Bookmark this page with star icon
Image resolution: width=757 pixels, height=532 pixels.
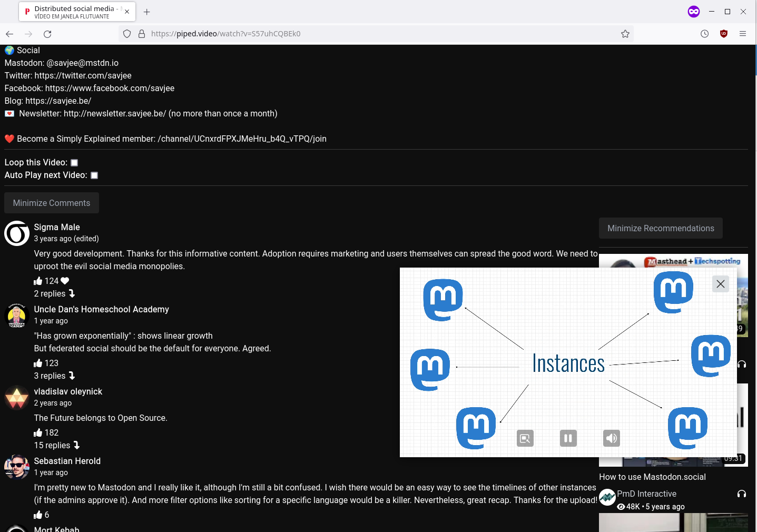625,34
